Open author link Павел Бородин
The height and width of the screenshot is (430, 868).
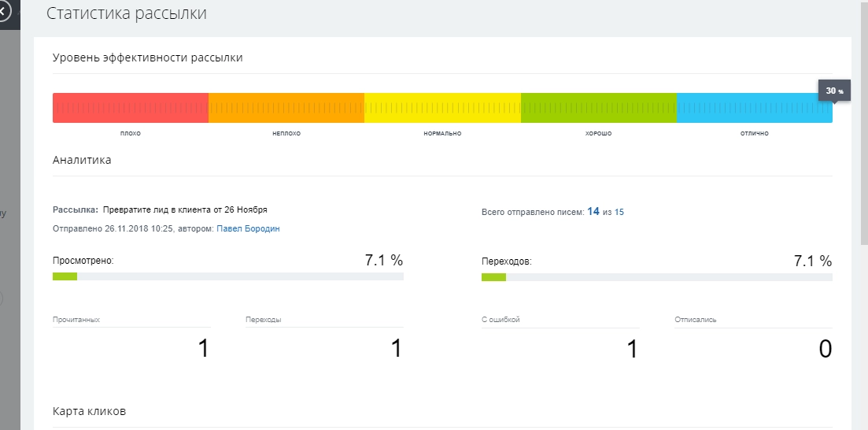(x=248, y=229)
